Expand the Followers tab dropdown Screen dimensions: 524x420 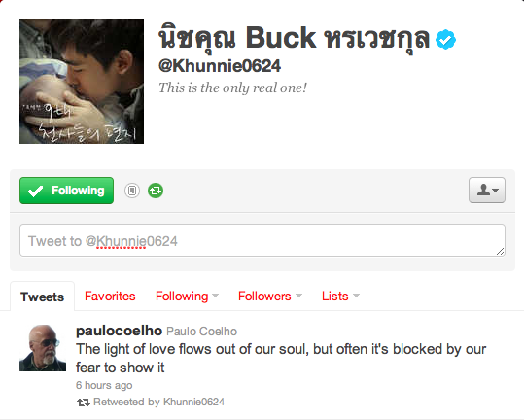pyautogui.click(x=270, y=296)
